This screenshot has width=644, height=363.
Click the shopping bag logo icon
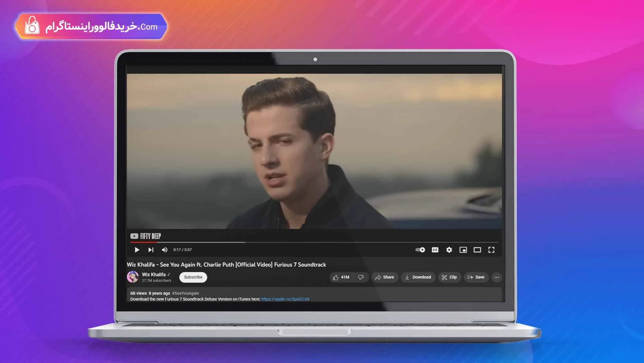32,25
